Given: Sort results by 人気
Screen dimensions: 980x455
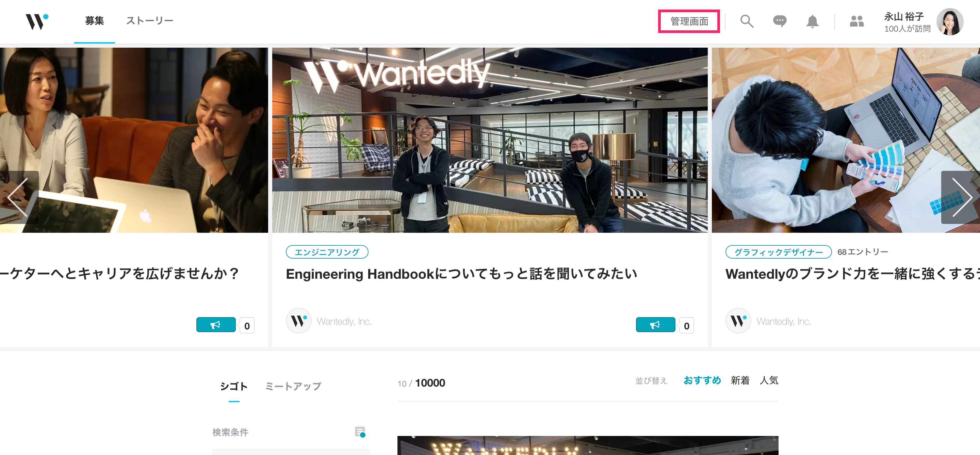Looking at the screenshot, I should [x=769, y=380].
